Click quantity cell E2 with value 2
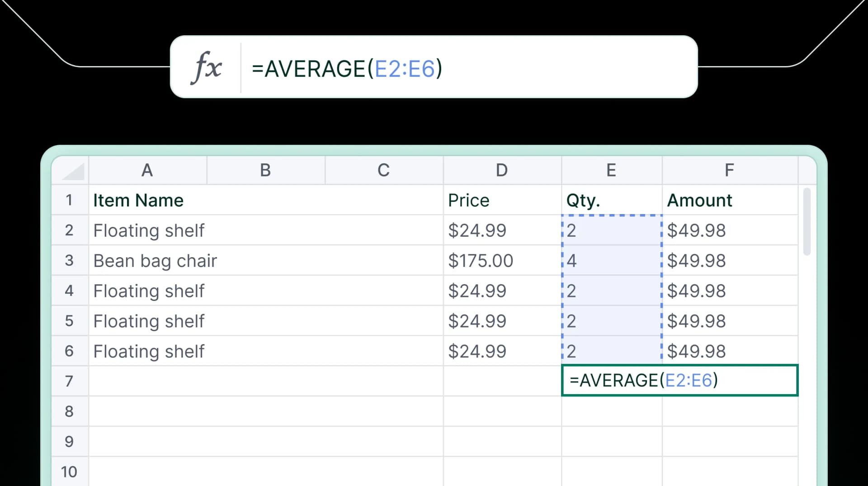The image size is (868, 486). coord(612,230)
